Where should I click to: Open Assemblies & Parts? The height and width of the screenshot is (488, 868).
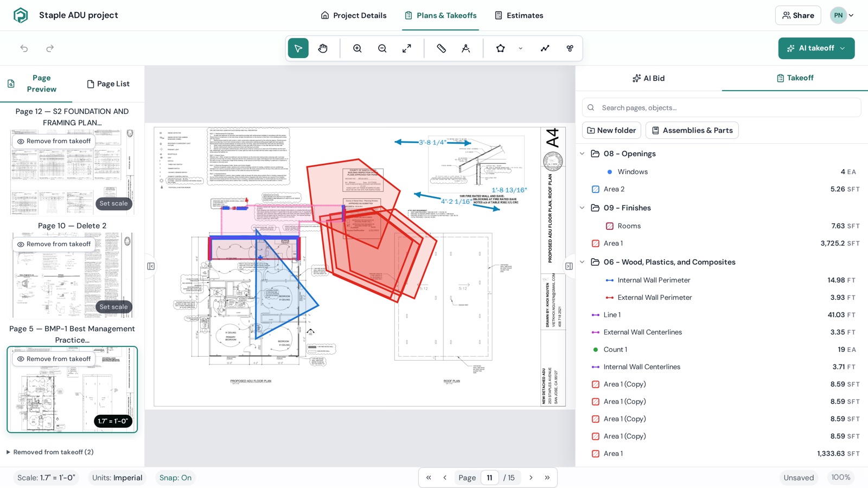pyautogui.click(x=692, y=131)
